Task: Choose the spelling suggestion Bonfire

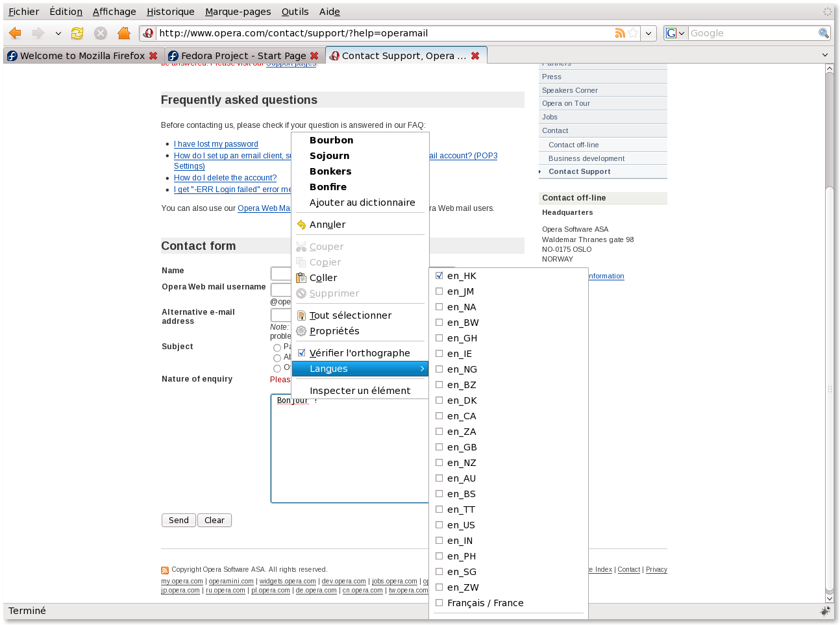Action: [x=328, y=187]
